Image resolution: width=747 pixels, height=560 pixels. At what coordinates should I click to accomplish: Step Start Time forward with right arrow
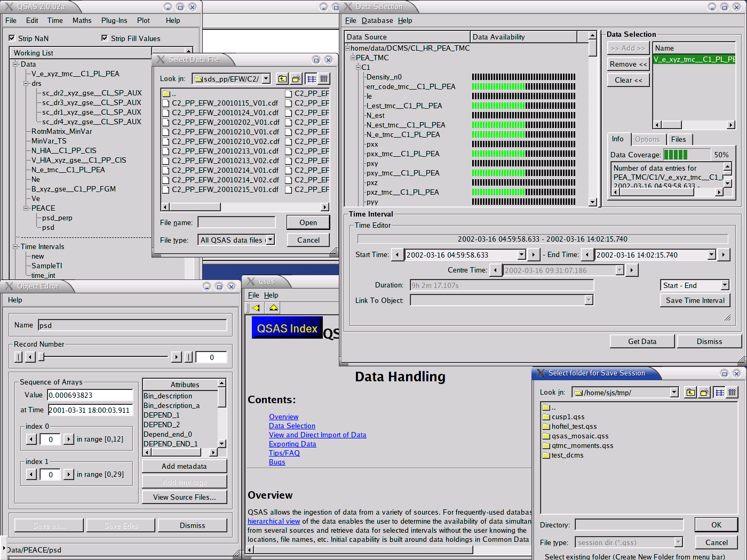(534, 255)
